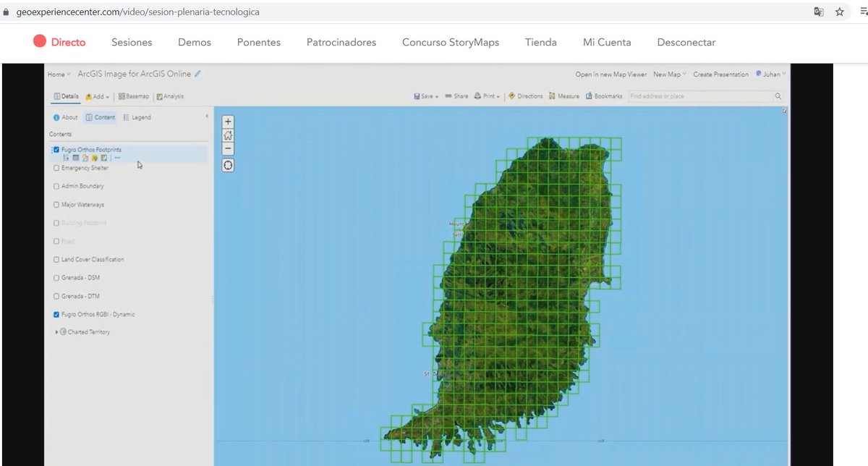868x466 pixels.
Task: Open the Ponentes page
Action: tap(259, 42)
